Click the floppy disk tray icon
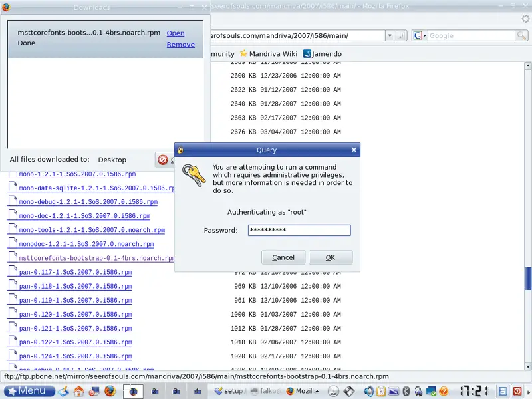This screenshot has width=532, height=399. click(348, 391)
